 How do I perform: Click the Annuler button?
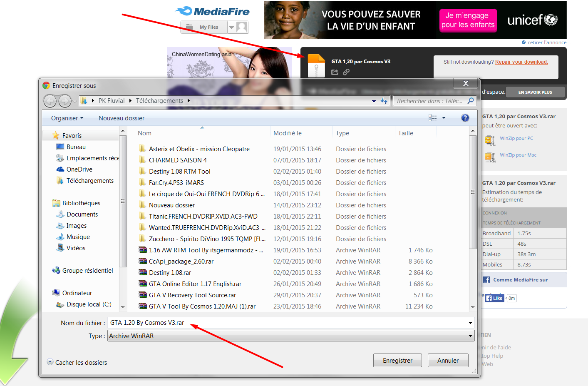point(448,361)
